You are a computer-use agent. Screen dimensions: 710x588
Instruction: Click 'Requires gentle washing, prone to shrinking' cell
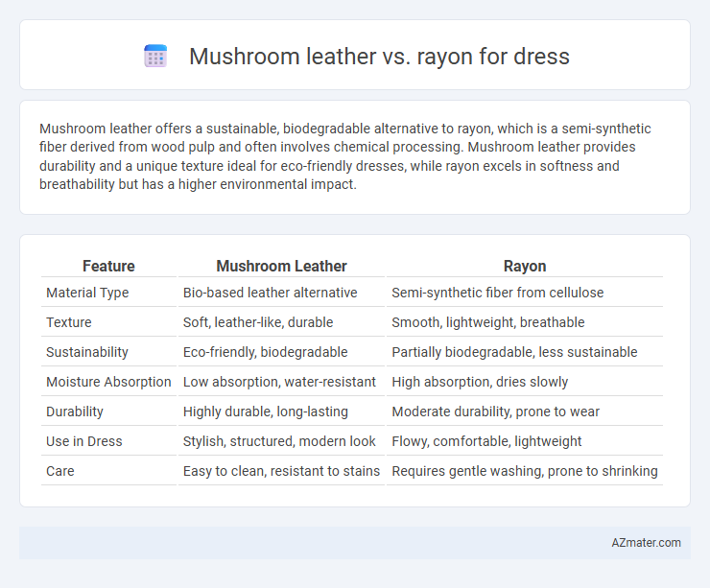coord(525,471)
